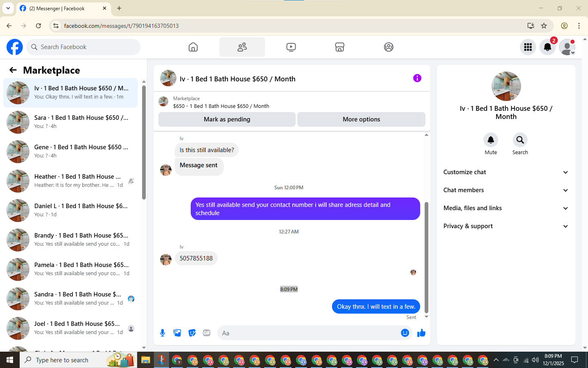Open Windows Start menu
Viewport: 588px width, 368px height.
[10, 360]
